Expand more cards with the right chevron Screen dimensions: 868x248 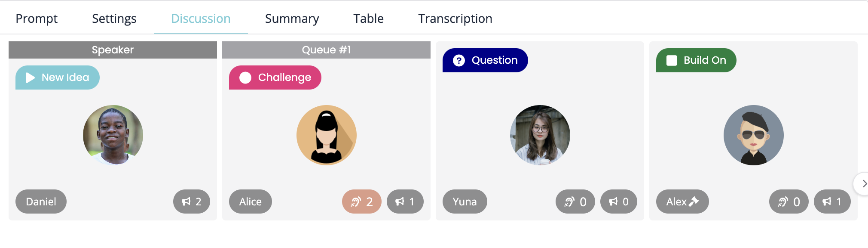tap(862, 184)
